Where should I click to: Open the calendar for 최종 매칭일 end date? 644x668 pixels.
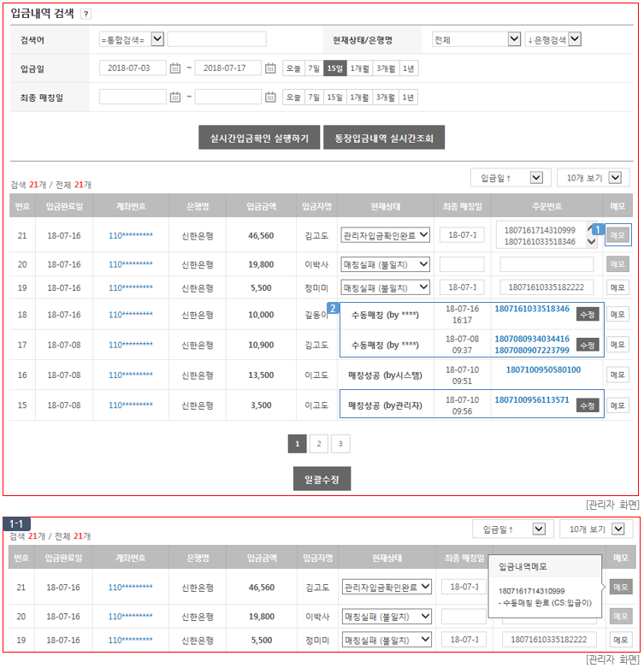[270, 97]
